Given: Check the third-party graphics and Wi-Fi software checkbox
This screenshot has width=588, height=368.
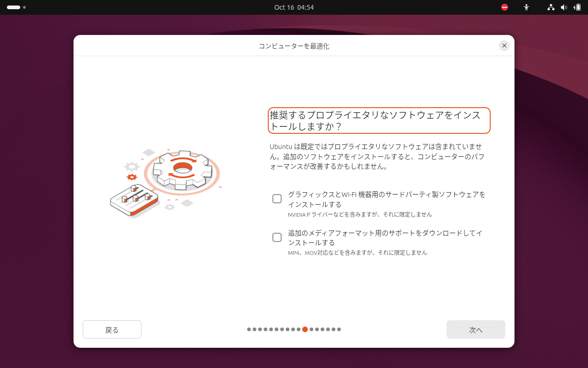Looking at the screenshot, I should pos(277,199).
